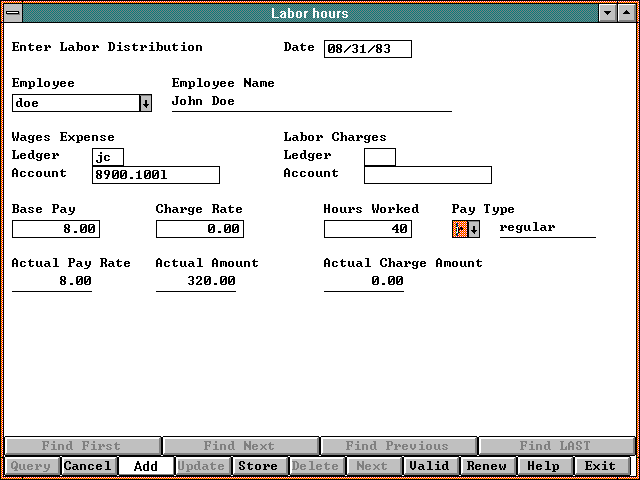Select the Wages Expense Ledger field

click(x=108, y=157)
